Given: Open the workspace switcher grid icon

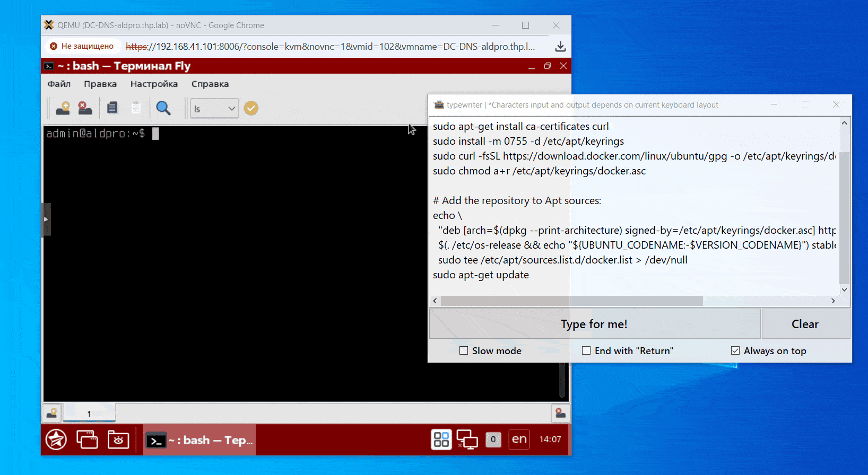Looking at the screenshot, I should tap(441, 439).
